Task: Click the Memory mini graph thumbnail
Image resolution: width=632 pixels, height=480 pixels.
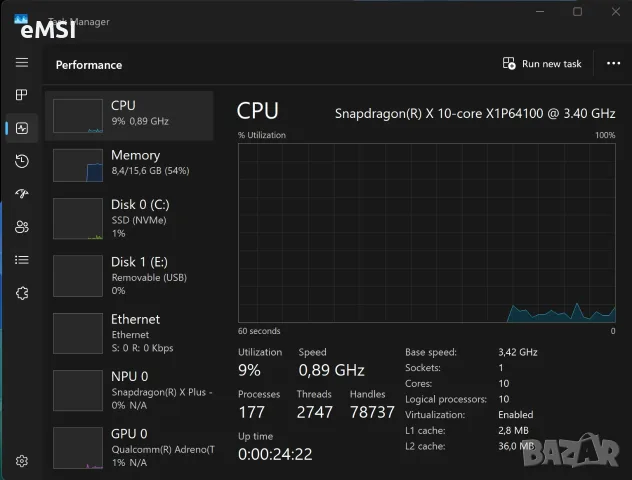Action: pos(78,165)
